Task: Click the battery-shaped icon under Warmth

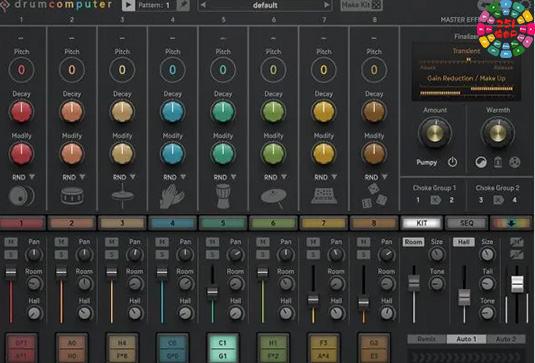Action: 498,162
